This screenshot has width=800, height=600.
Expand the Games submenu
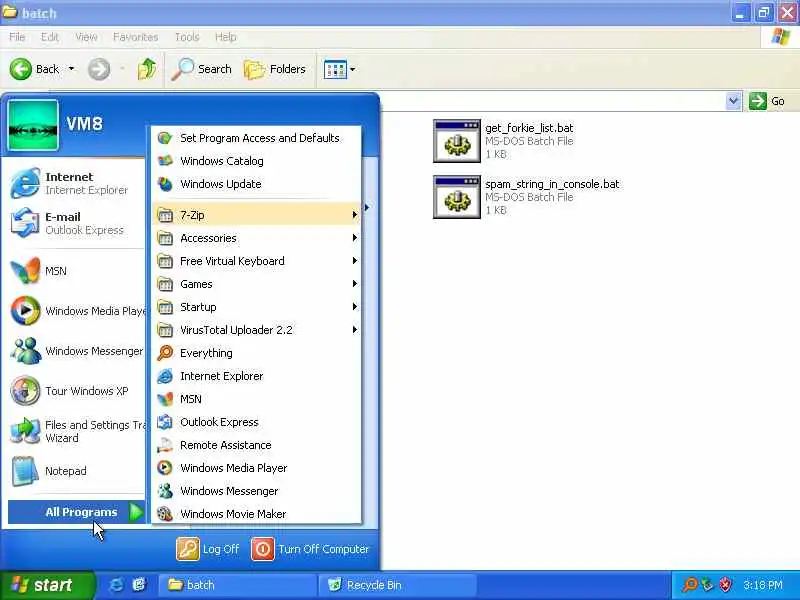[257, 284]
